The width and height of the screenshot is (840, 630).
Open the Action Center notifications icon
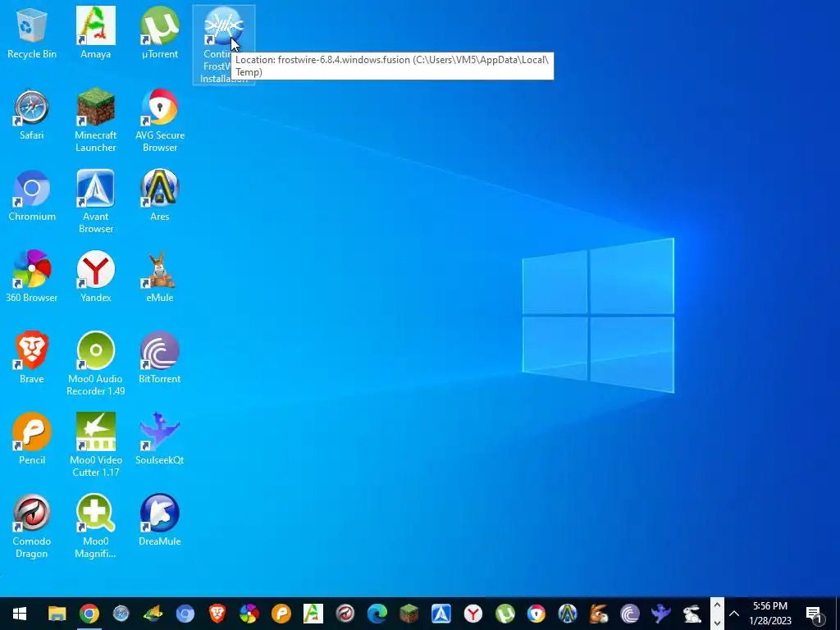[815, 614]
